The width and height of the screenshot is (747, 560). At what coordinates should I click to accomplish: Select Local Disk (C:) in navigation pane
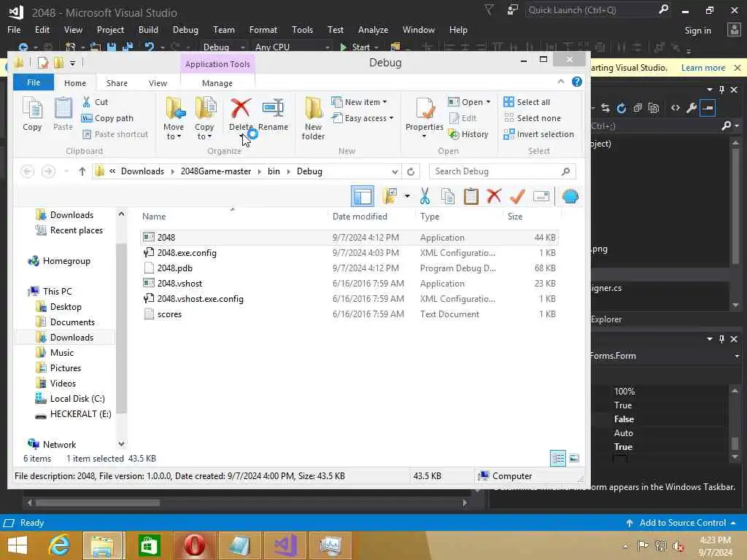tap(77, 399)
